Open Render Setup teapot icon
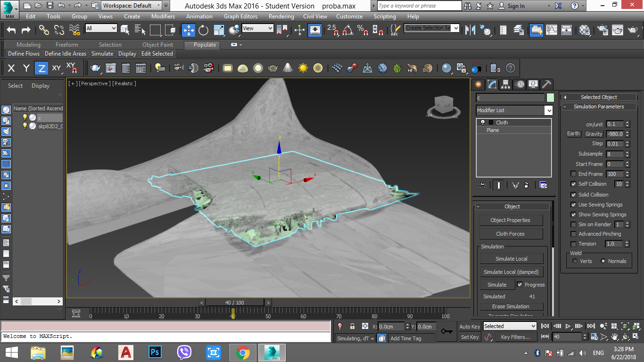The image size is (644, 362). (603, 30)
